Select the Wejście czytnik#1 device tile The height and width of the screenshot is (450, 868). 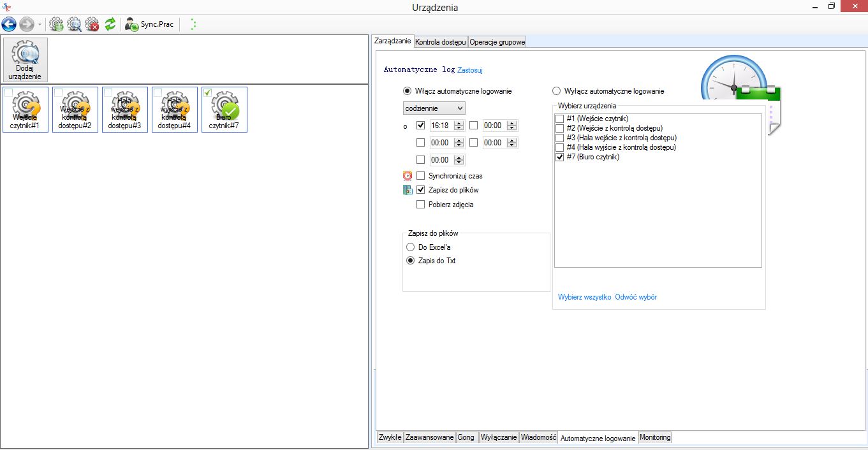pos(26,110)
